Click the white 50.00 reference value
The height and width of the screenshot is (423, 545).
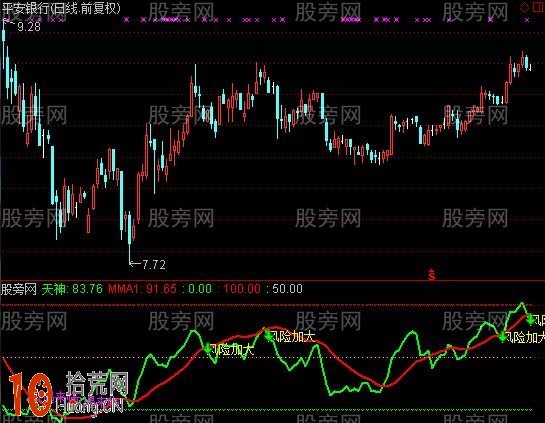tap(287, 289)
